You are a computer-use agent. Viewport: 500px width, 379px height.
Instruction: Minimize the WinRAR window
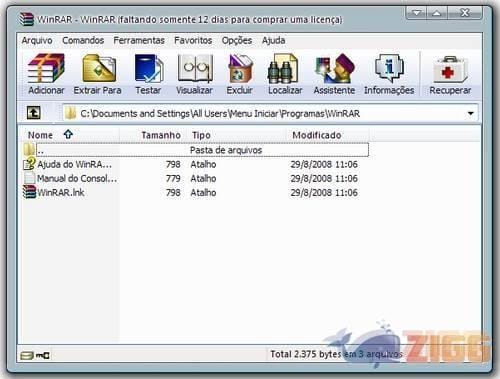[x=416, y=13]
